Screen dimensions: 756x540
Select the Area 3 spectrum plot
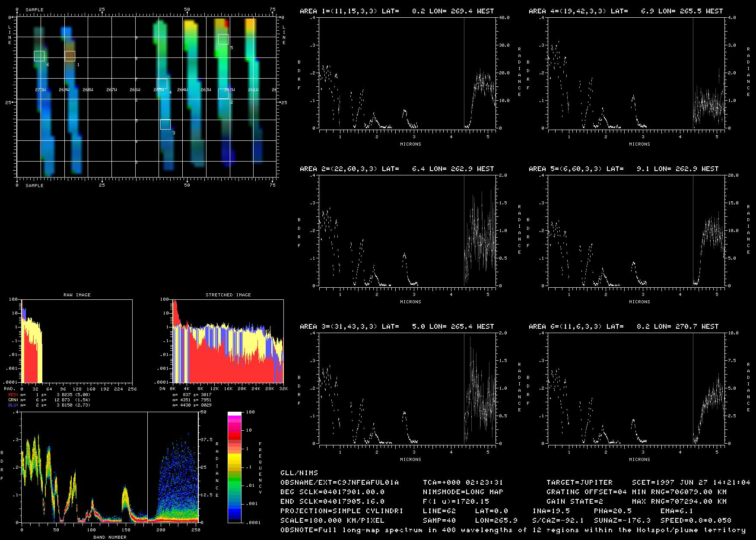click(407, 388)
